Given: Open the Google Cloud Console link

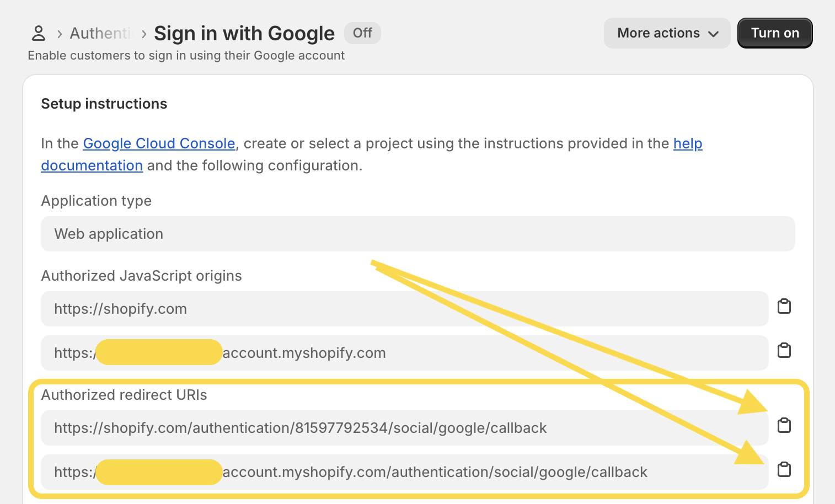Looking at the screenshot, I should pos(159,143).
